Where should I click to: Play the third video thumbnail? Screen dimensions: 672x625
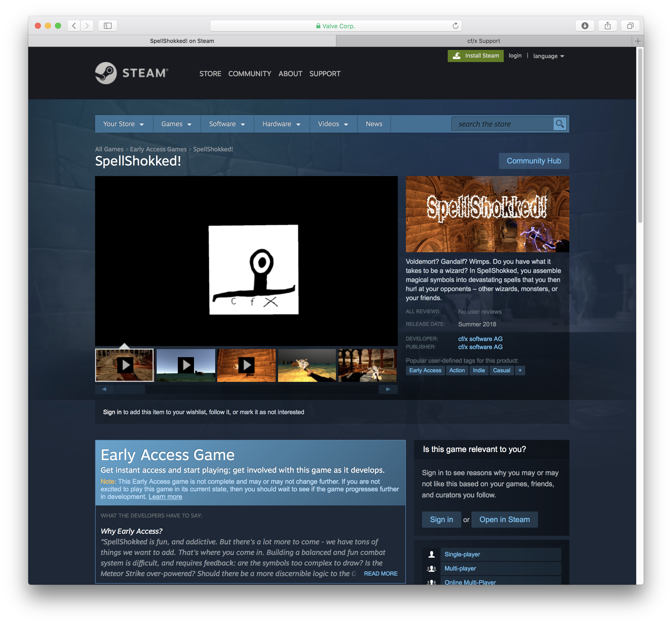(246, 365)
